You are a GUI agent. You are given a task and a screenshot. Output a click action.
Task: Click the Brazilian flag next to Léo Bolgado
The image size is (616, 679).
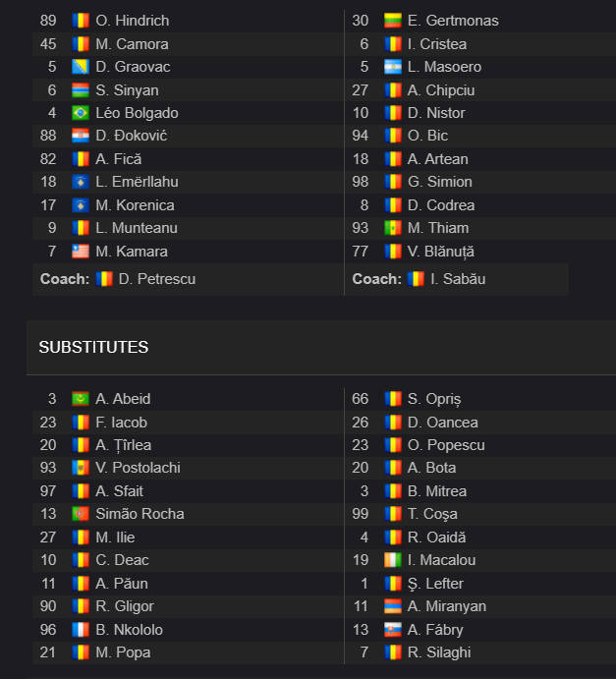point(81,113)
